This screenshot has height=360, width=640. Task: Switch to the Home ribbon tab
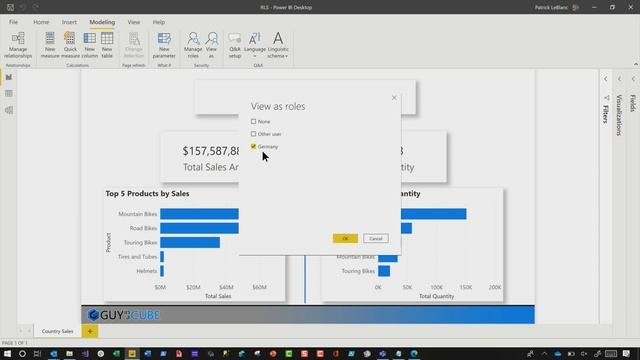click(41, 22)
